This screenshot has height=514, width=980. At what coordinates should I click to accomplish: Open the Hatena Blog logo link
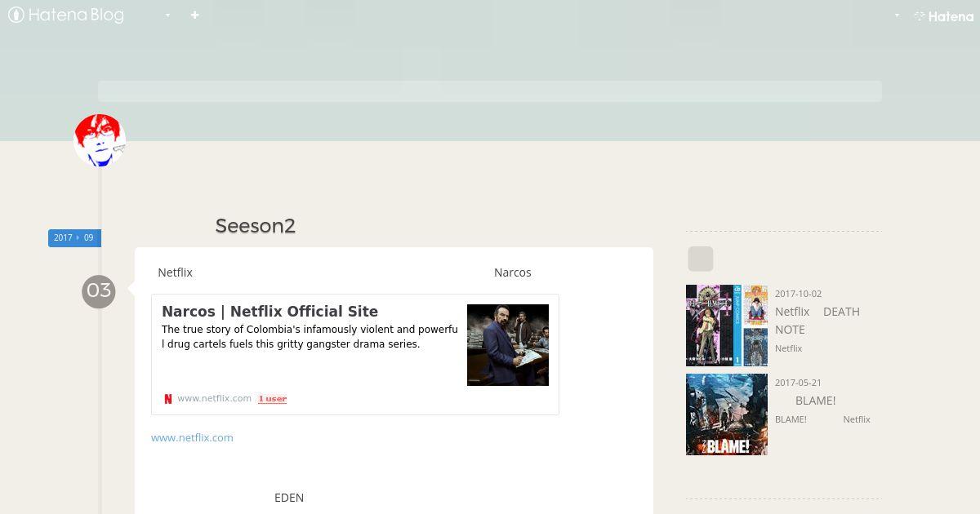66,16
